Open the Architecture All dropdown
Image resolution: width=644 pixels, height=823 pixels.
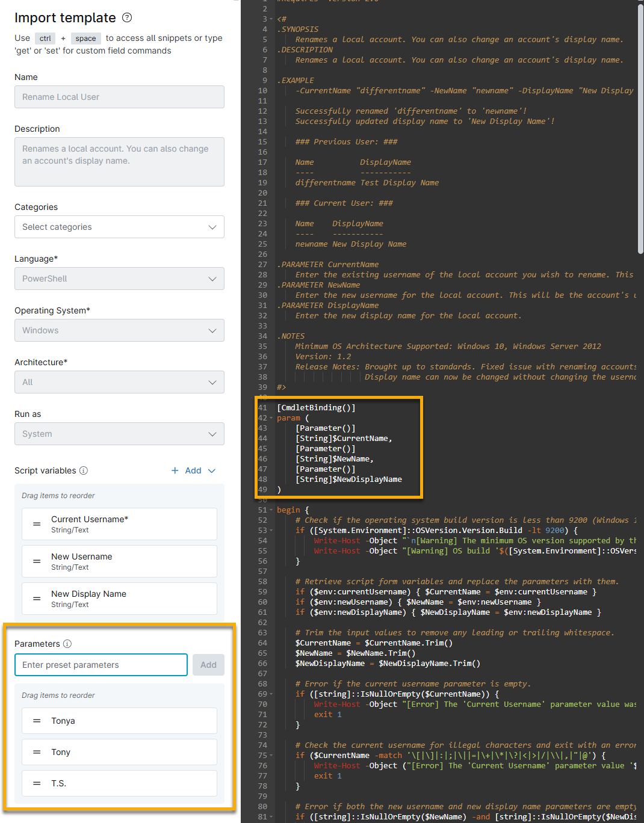pyautogui.click(x=119, y=382)
